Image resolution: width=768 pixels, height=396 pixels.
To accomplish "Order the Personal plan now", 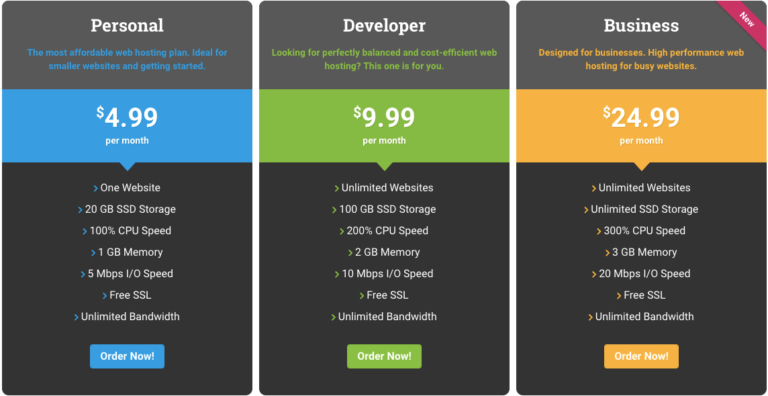I will tap(127, 356).
